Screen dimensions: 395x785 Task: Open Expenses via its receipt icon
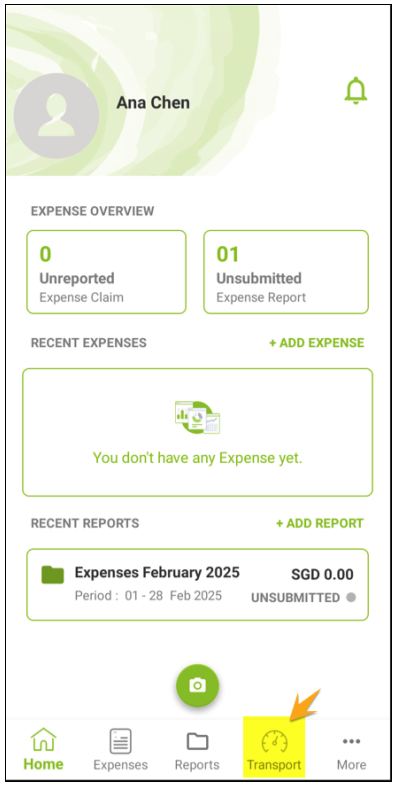click(121, 741)
